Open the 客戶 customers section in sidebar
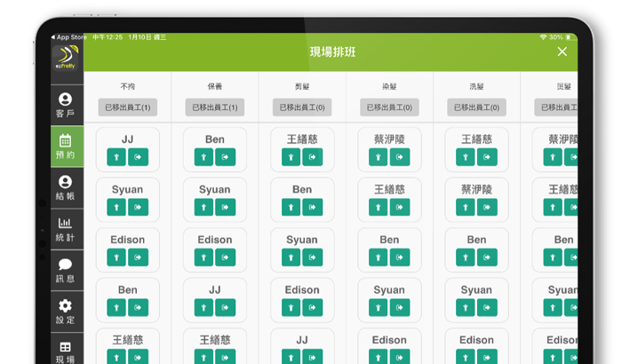 click(x=66, y=105)
